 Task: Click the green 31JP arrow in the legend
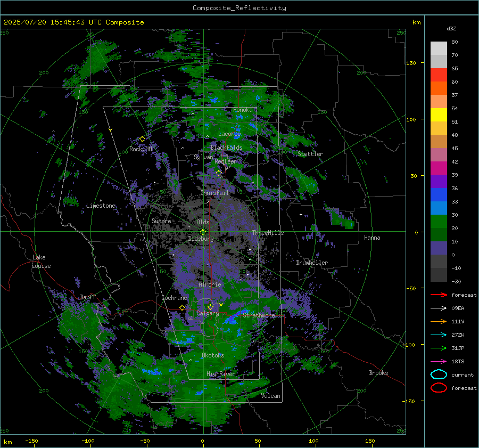pyautogui.click(x=439, y=348)
